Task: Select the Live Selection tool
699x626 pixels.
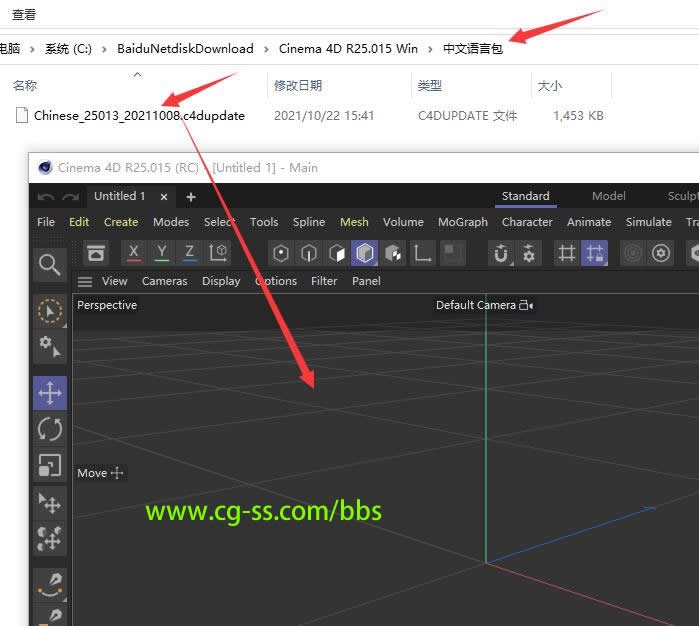Action: coord(50,310)
